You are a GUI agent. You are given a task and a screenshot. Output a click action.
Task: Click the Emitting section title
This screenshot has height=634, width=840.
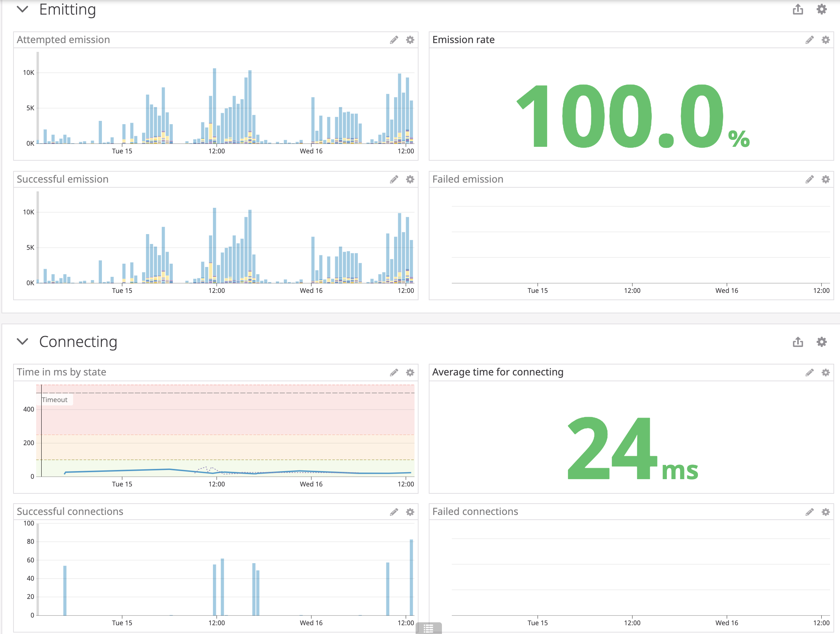tap(67, 9)
